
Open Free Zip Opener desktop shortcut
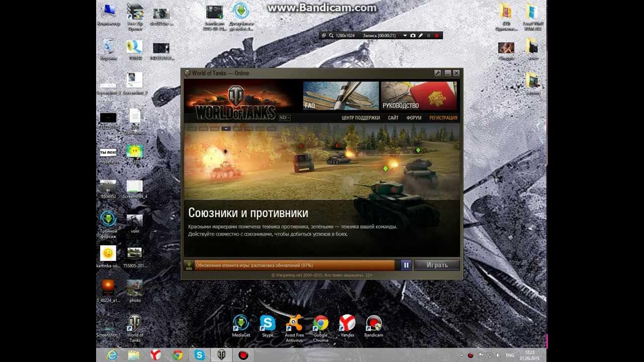coord(135,17)
